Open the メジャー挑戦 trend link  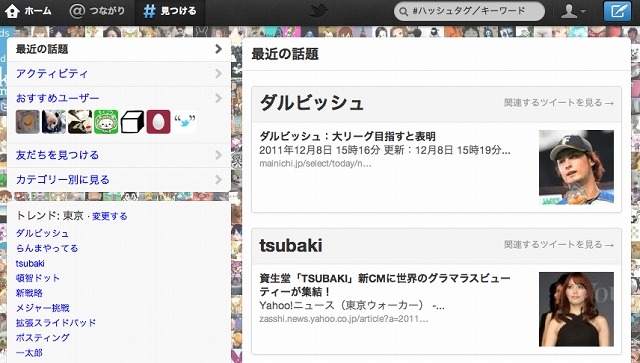tap(43, 308)
